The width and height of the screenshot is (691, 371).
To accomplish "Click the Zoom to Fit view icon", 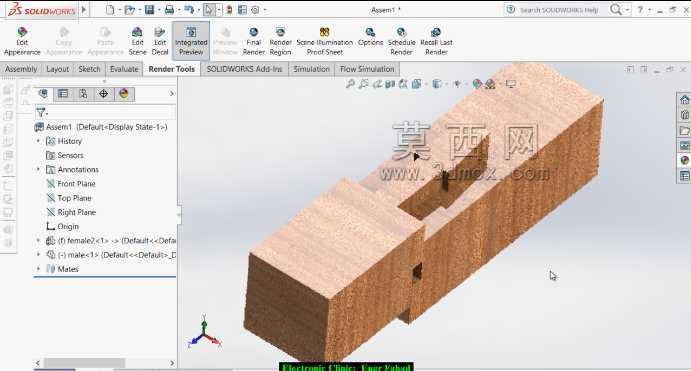I will click(x=350, y=84).
